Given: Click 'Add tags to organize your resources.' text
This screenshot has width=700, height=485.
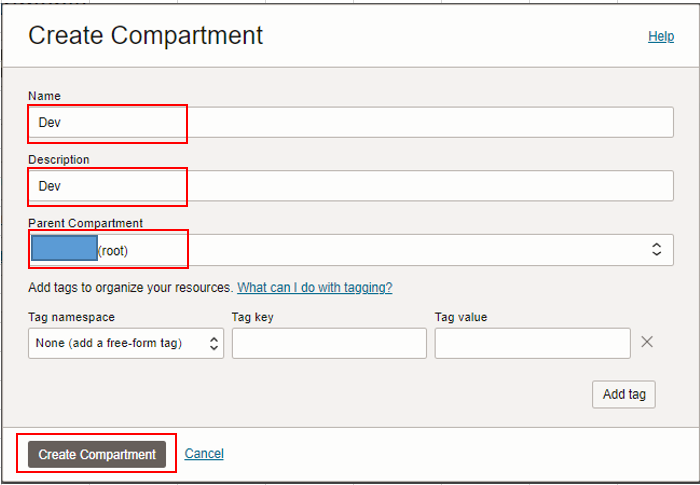Looking at the screenshot, I should pos(131,287).
